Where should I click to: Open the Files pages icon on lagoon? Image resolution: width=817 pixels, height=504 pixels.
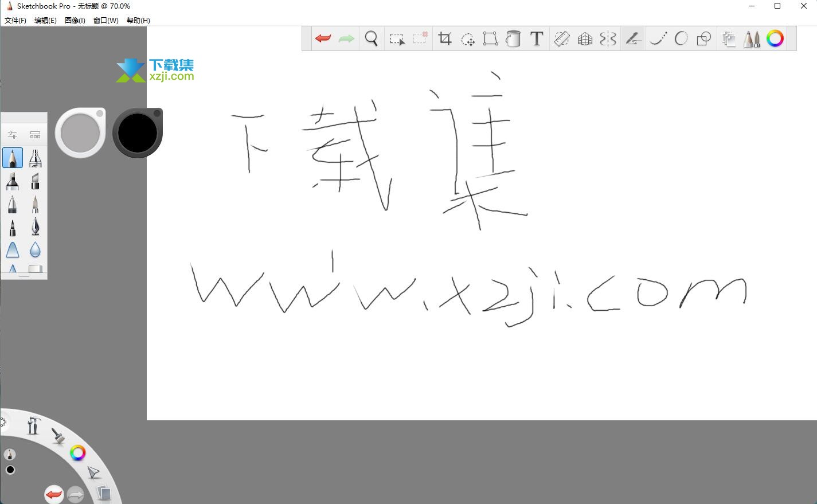click(x=103, y=492)
